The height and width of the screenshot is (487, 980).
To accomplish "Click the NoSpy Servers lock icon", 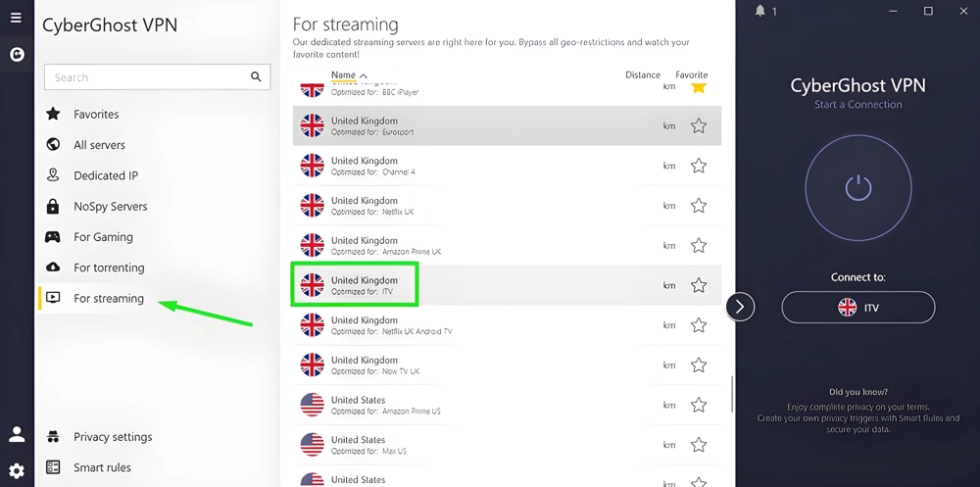I will (x=53, y=206).
